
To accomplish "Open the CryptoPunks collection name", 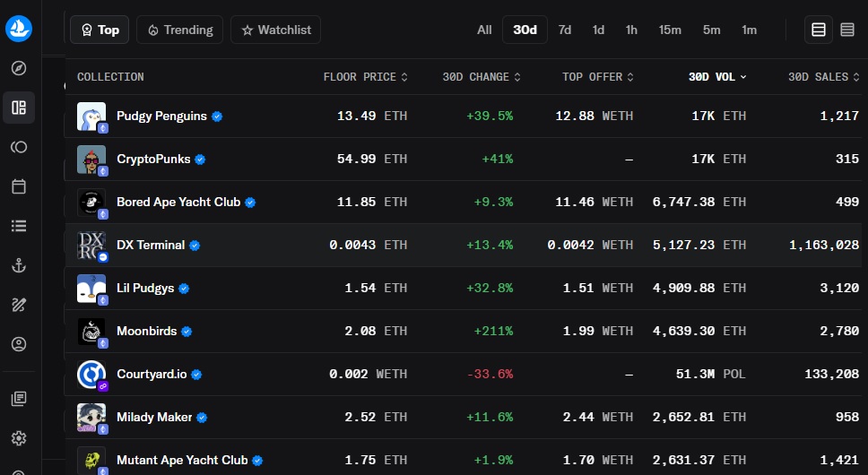I will (x=153, y=160).
